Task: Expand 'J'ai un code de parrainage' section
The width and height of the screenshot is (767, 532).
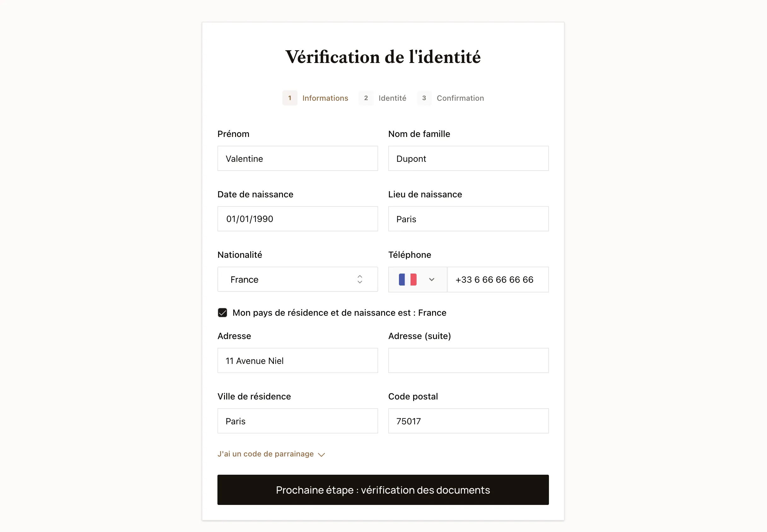Action: point(271,453)
